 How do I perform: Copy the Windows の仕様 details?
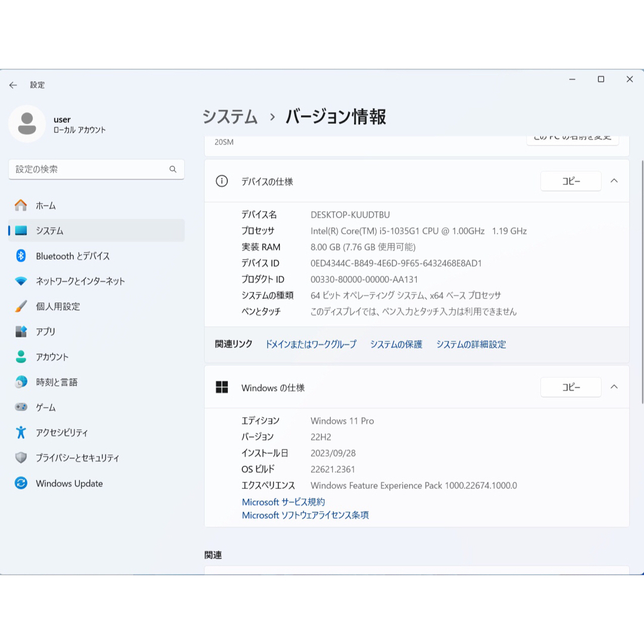pyautogui.click(x=571, y=387)
